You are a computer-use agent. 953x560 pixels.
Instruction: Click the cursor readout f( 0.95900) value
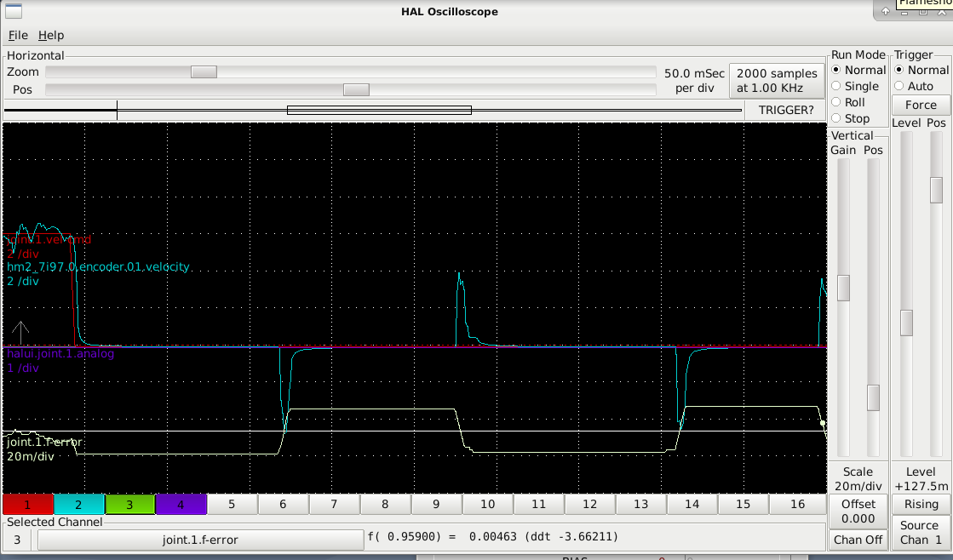pos(492,537)
